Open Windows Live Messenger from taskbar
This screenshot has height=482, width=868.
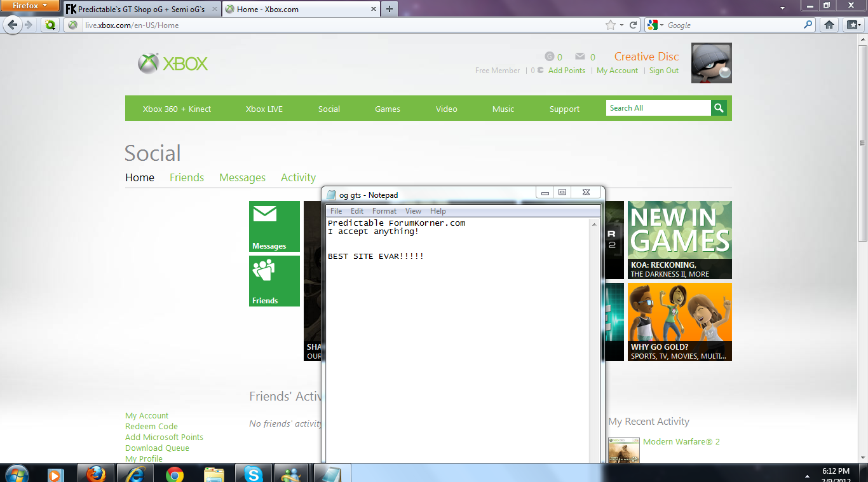click(292, 474)
